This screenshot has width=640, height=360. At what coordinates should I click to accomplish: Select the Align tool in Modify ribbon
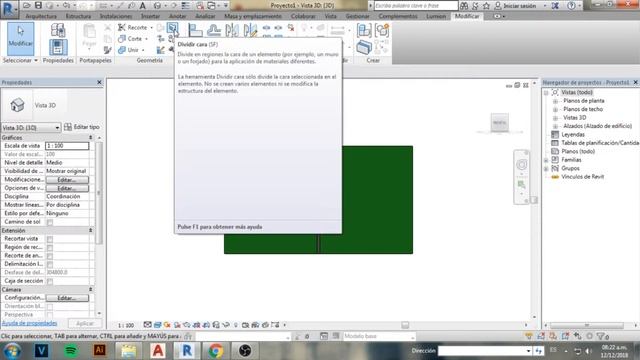click(196, 30)
